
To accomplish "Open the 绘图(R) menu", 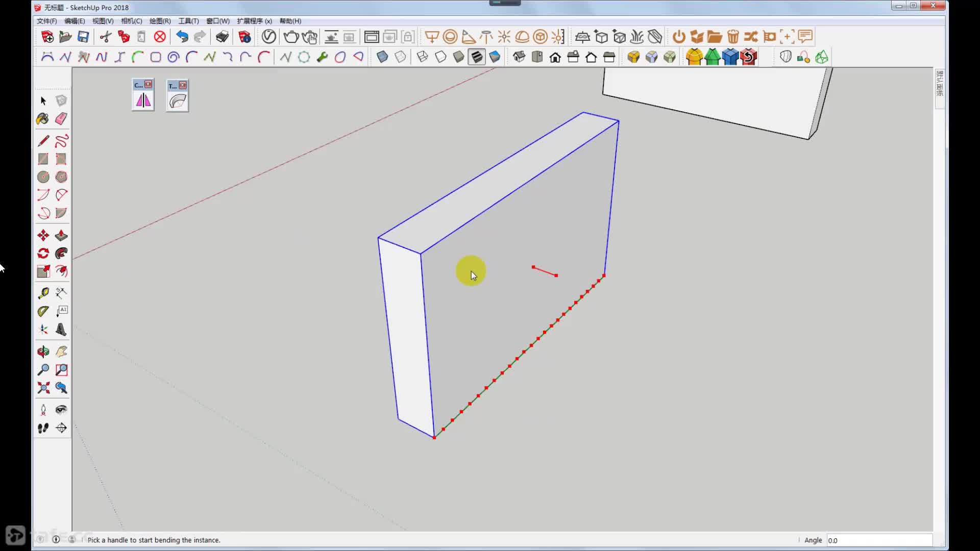I will click(x=160, y=21).
